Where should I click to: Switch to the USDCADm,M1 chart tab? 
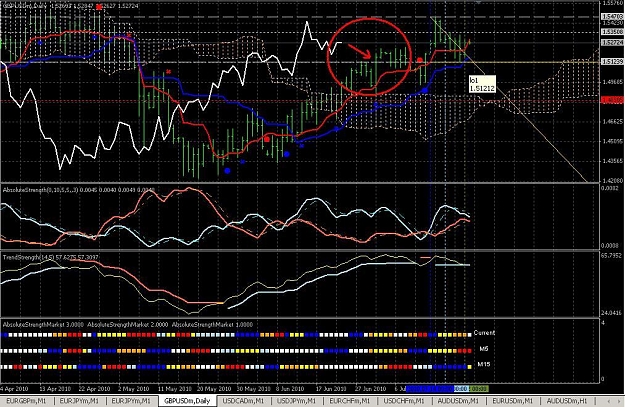coord(243,401)
